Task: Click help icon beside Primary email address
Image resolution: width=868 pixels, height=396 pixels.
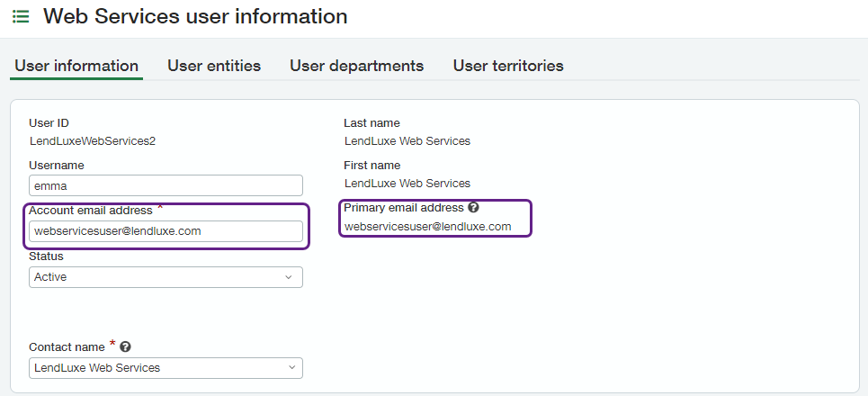Action: click(x=473, y=208)
